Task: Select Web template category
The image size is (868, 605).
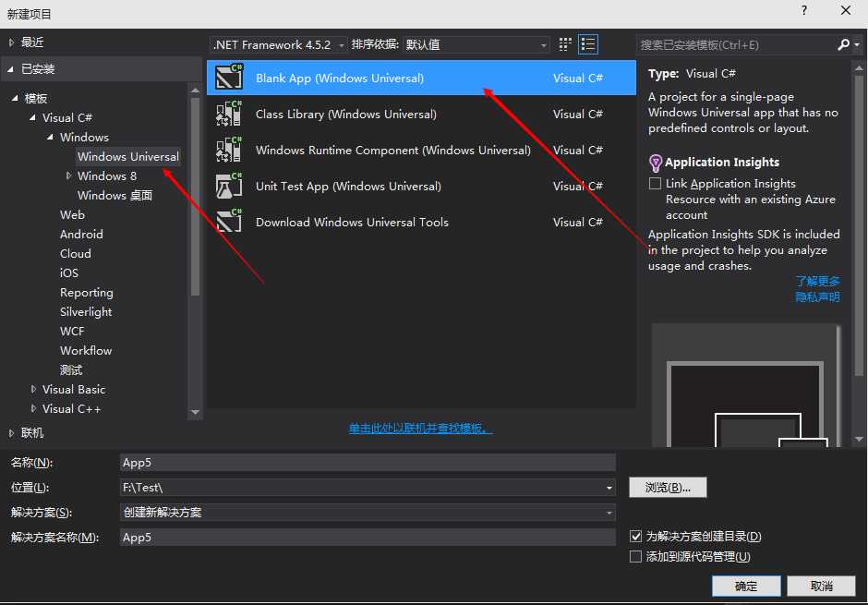Action: [x=73, y=215]
